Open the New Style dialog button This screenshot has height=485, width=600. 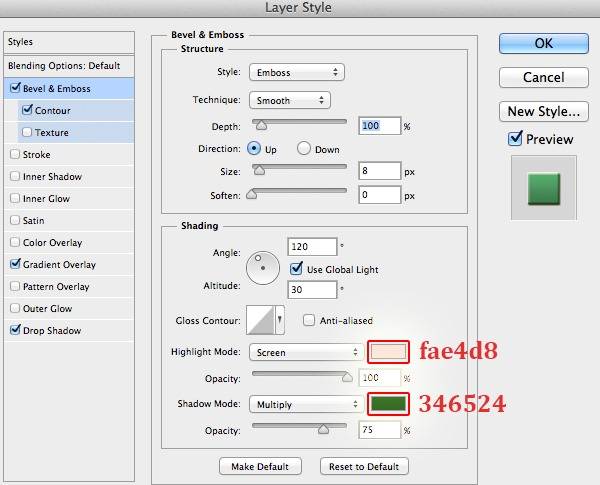coord(543,111)
